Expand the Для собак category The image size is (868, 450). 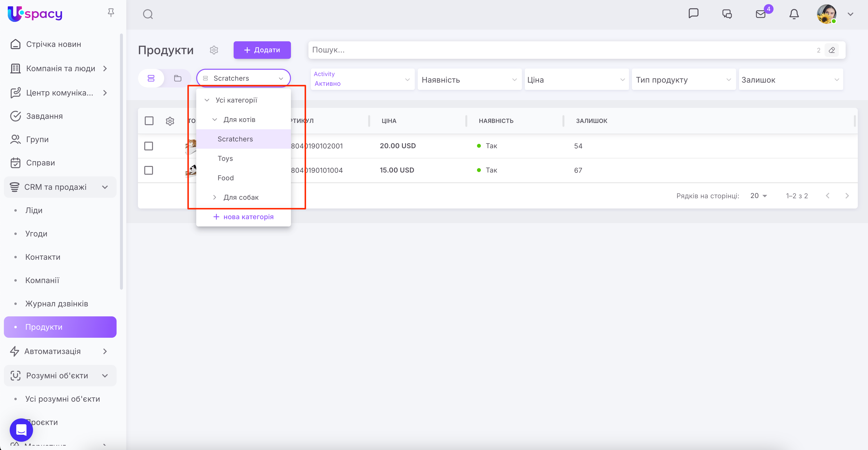pyautogui.click(x=215, y=197)
